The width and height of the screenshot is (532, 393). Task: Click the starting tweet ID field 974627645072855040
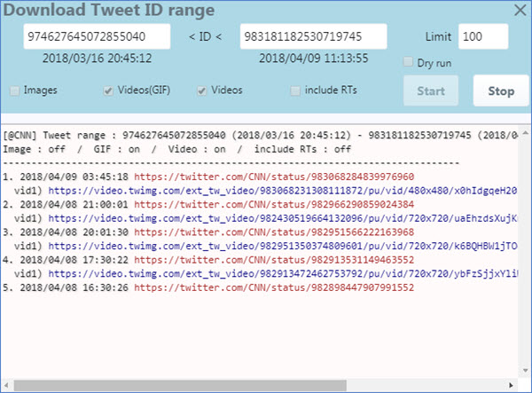tap(97, 36)
